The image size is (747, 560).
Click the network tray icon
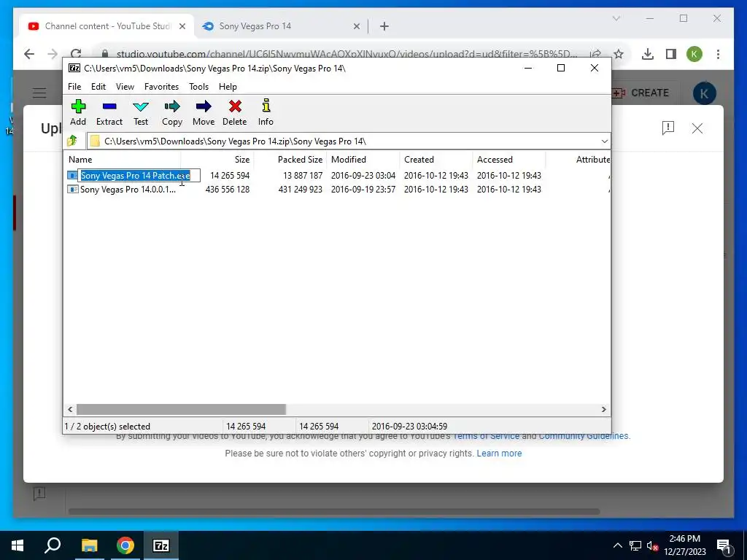[x=635, y=545]
